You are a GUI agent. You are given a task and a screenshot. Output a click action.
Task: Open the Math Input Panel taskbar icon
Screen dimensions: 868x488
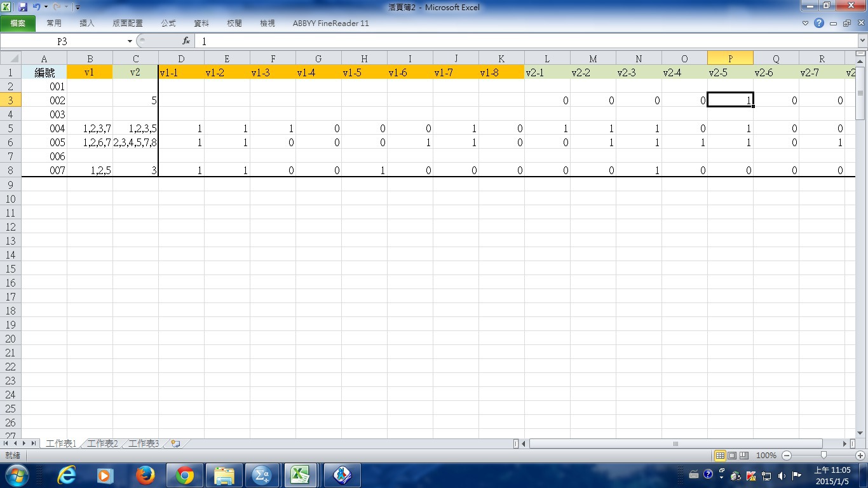262,475
